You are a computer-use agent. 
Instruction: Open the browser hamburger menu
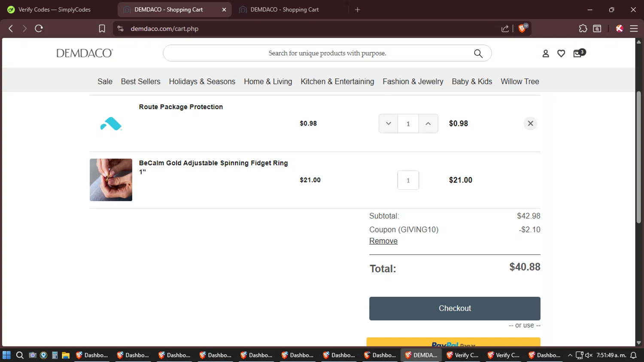(x=634, y=28)
